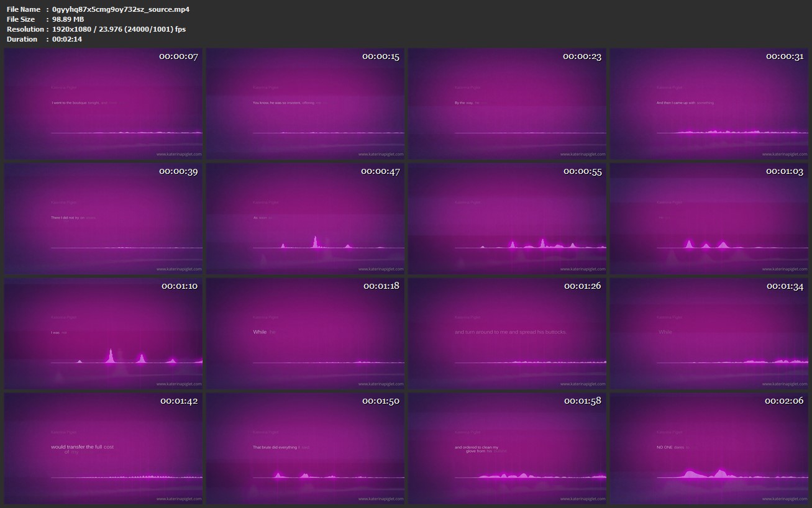Click the subtitle 'While' in the 00:01:18 frame
812x508 pixels.
[260, 332]
